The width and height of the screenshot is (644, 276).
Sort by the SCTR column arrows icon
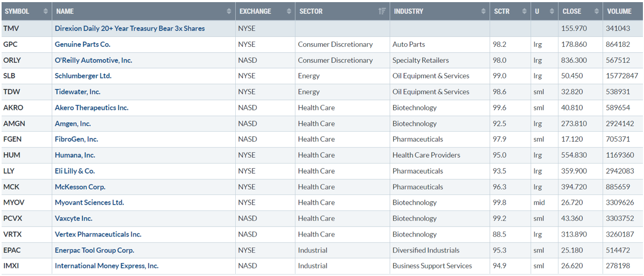pos(524,11)
